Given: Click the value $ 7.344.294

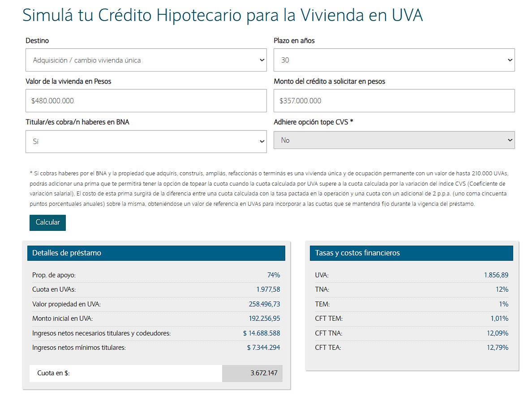Looking at the screenshot, I should pos(264,348).
